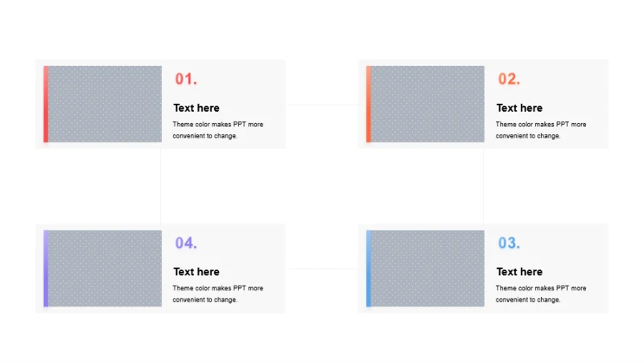
Task: Click the image placeholder in card 04
Action: click(105, 269)
